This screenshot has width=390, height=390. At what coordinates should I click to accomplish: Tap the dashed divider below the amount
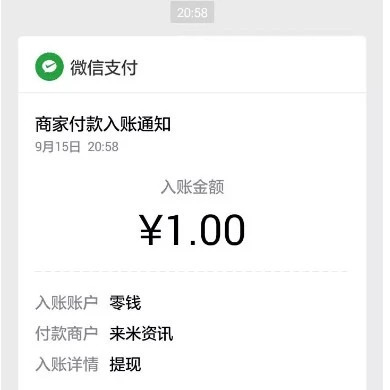coord(192,271)
